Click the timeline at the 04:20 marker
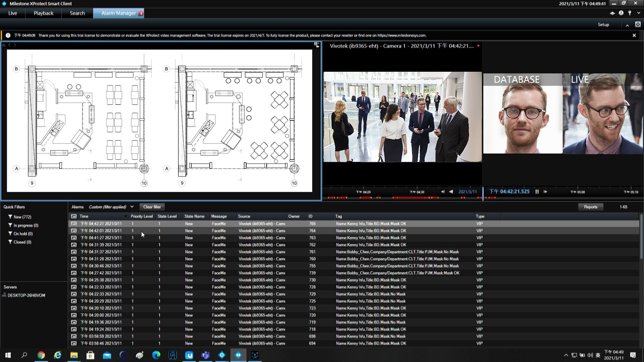The width and height of the screenshot is (644, 362). (x=363, y=192)
